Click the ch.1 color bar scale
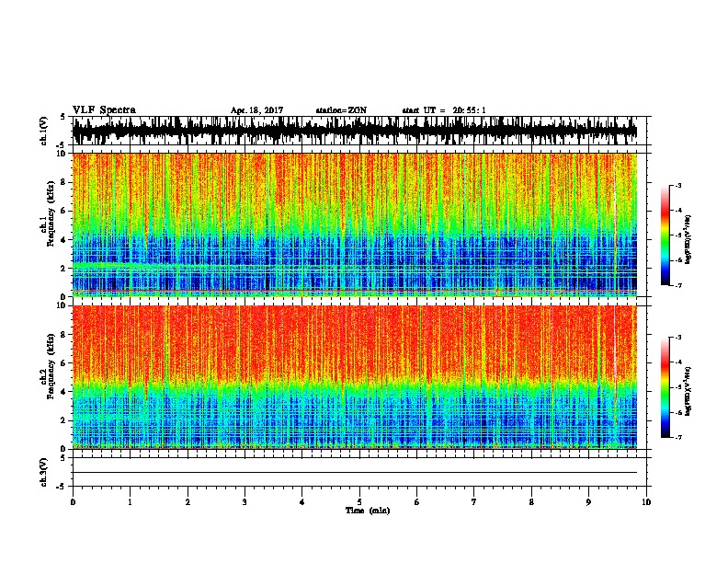The height and width of the screenshot is (563, 728). pos(665,236)
